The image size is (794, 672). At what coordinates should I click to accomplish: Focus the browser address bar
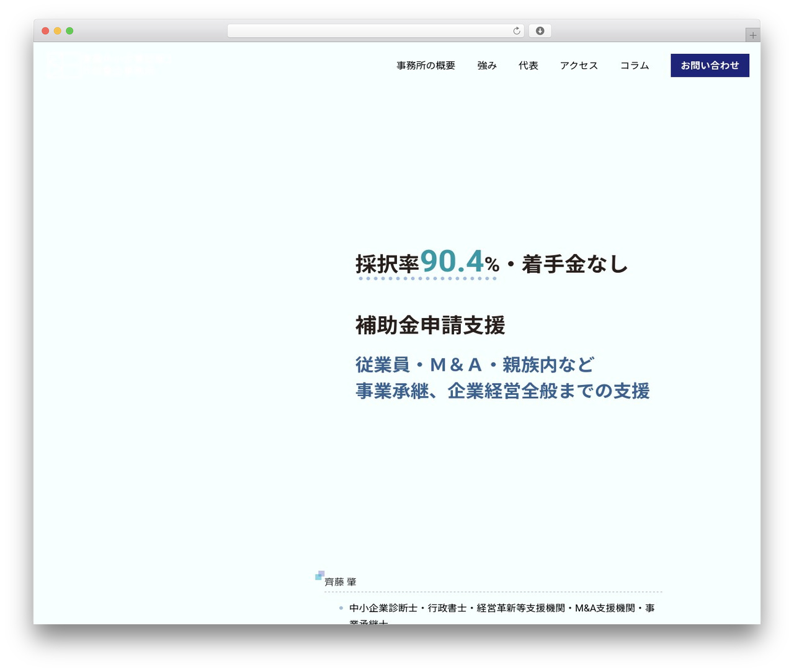coord(375,31)
